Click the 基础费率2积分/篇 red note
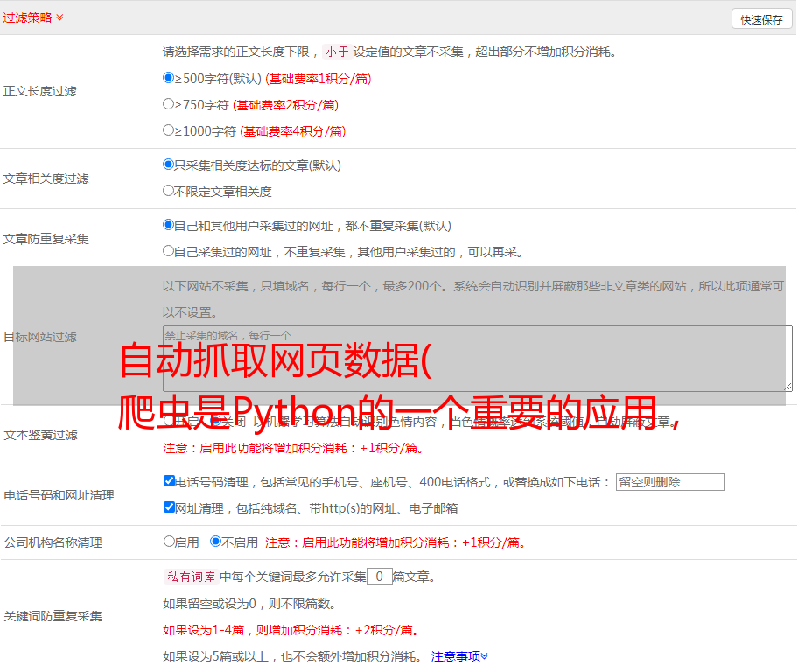The height and width of the screenshot is (672, 798). click(285, 105)
